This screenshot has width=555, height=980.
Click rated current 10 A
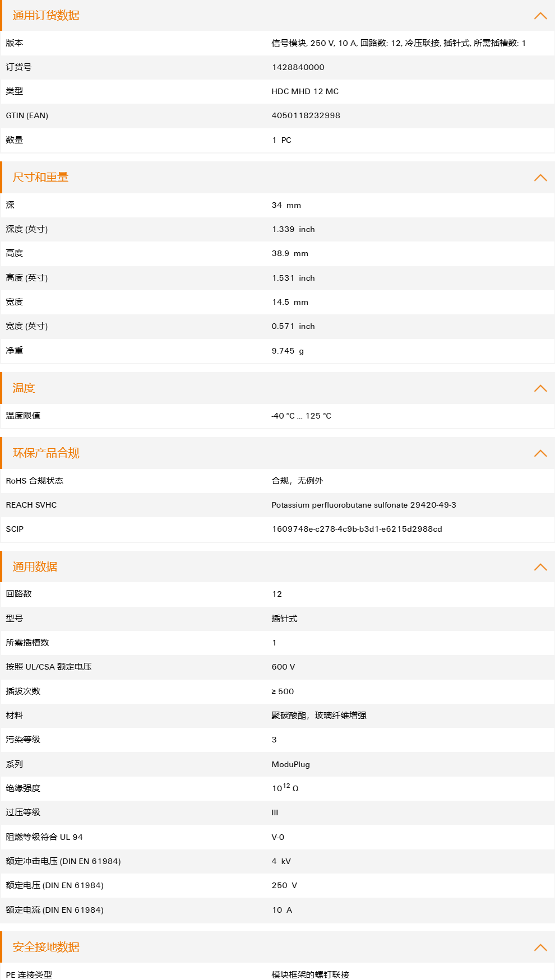[282, 910]
